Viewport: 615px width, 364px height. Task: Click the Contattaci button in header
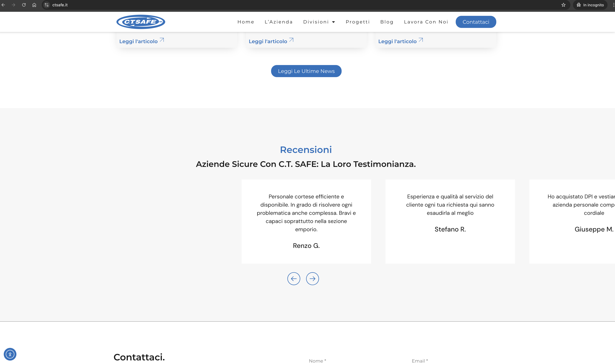(476, 22)
